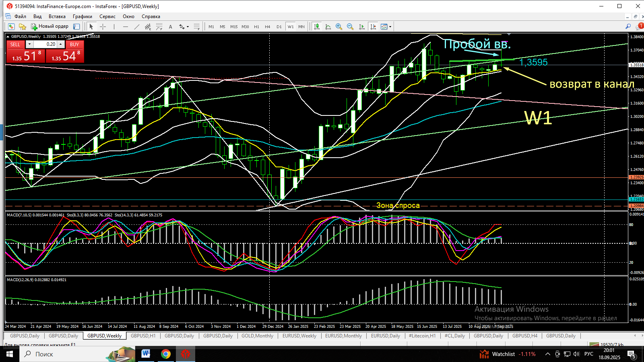Draw a horizontal line tool
Image resolution: width=644 pixels, height=362 pixels.
pos(126,27)
